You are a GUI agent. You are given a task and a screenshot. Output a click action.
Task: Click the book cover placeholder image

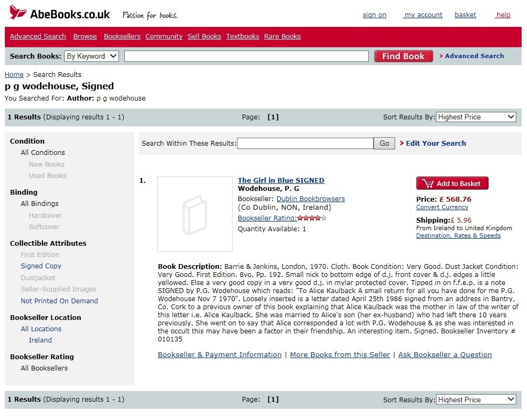[x=194, y=213]
